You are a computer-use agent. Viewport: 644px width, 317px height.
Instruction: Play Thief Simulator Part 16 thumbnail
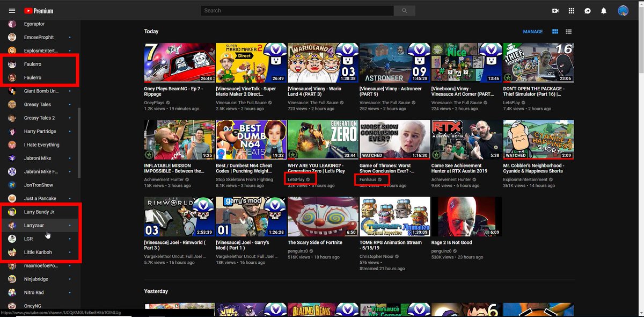[538, 63]
